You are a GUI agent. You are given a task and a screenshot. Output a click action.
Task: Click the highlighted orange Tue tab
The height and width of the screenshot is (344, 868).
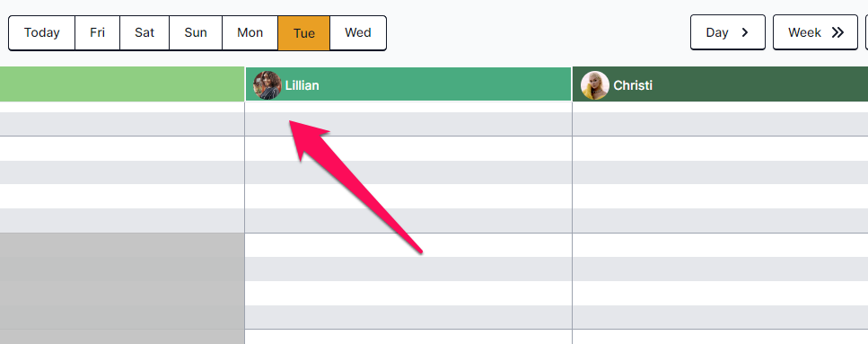pos(304,32)
